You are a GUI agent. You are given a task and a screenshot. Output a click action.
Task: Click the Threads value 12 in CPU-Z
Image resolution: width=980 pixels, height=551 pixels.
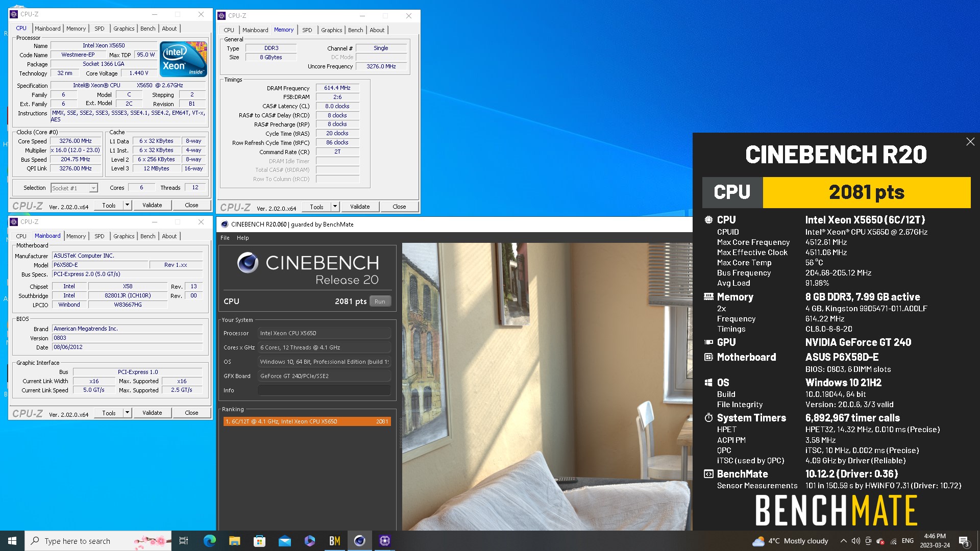tap(195, 187)
